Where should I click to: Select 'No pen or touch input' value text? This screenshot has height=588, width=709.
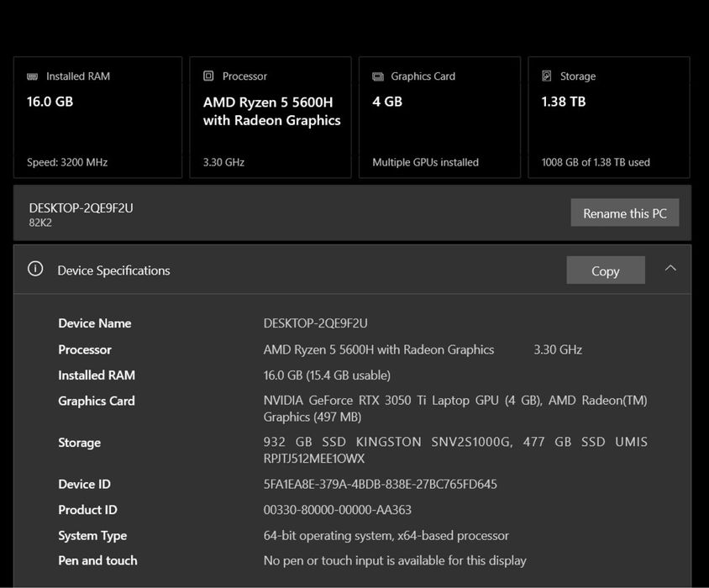coord(395,561)
